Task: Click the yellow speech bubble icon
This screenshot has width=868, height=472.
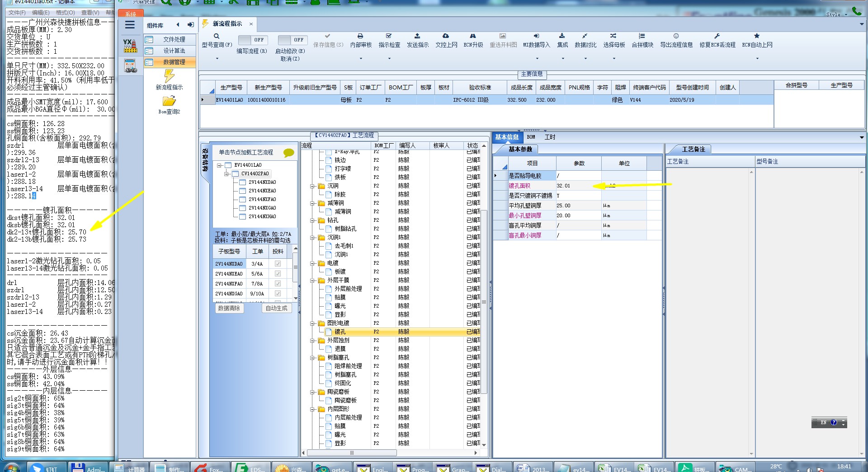Action: [288, 153]
